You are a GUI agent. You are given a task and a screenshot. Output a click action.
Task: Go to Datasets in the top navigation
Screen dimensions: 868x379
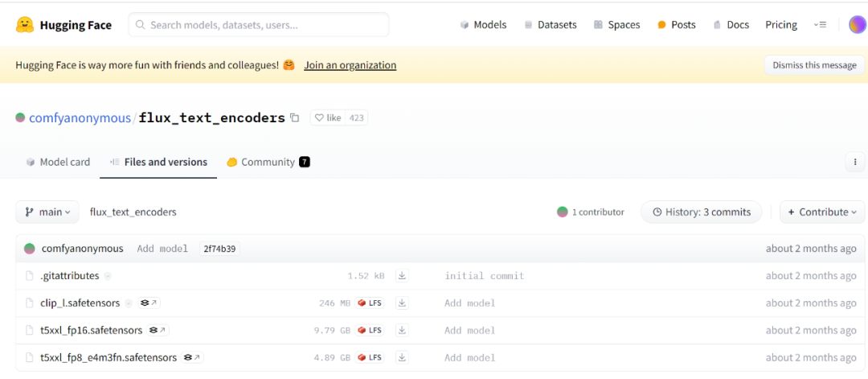click(x=551, y=25)
